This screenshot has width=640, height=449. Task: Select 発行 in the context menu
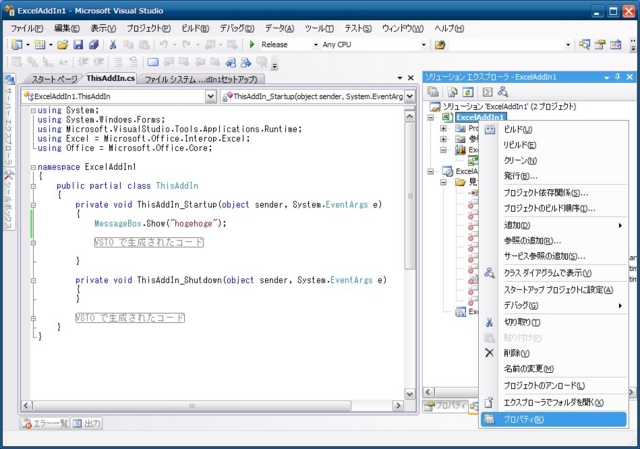pyautogui.click(x=553, y=176)
